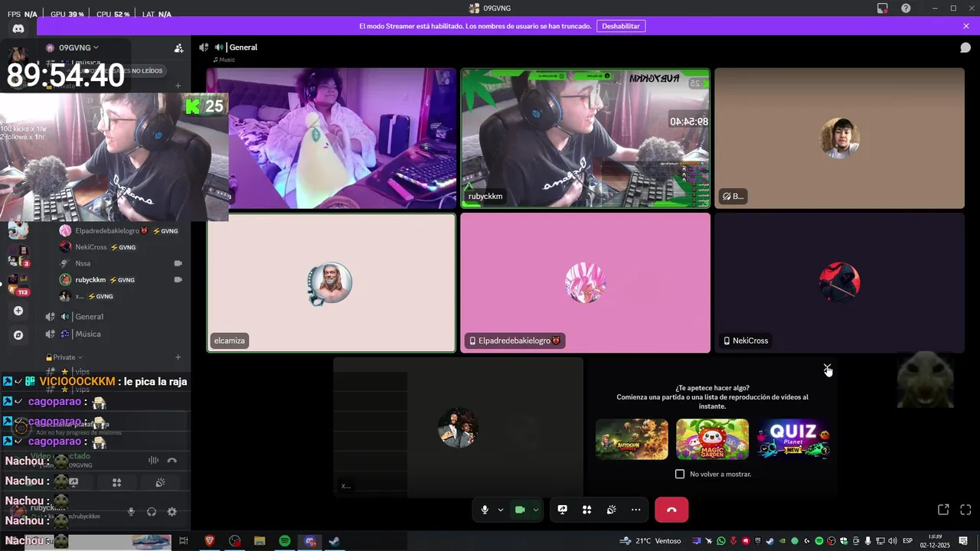Toggle deafen headphones in user panel
980x551 pixels.
152,512
